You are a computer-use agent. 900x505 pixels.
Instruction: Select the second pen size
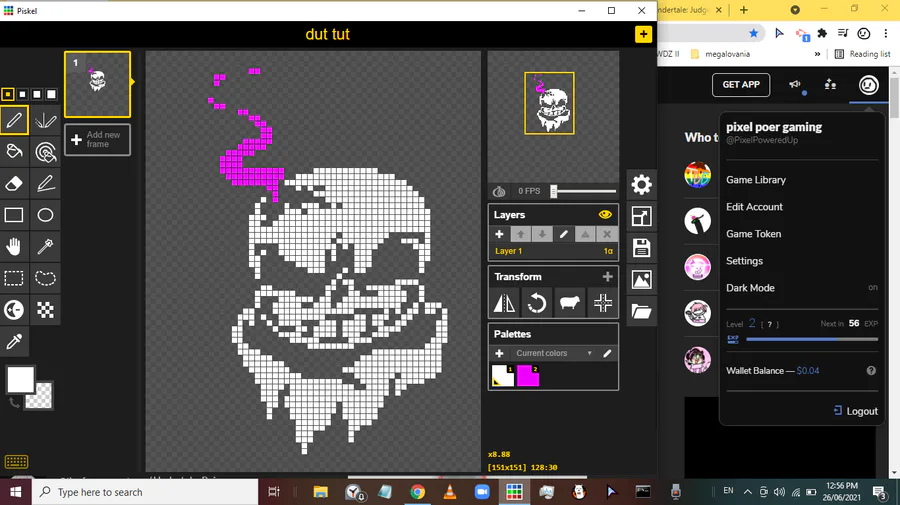tap(22, 94)
